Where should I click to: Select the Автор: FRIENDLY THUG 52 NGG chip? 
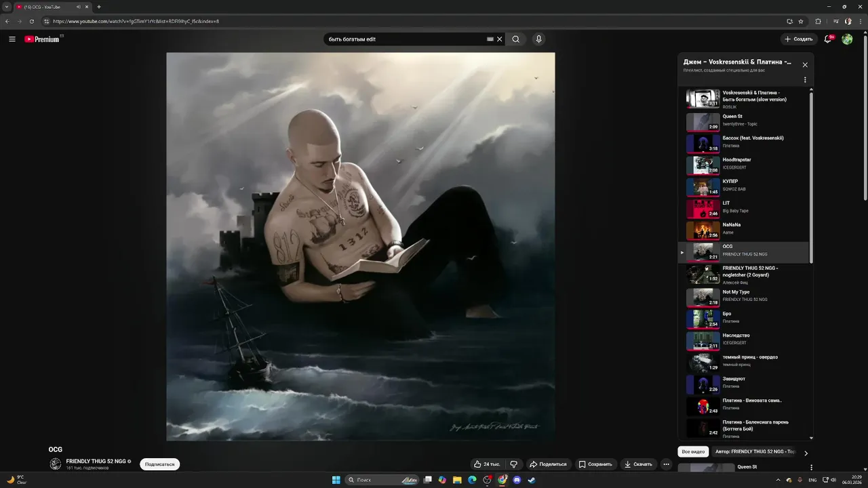pos(754,451)
